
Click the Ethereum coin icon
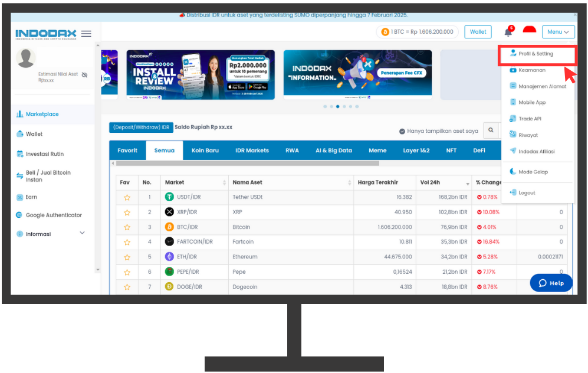pyautogui.click(x=169, y=257)
